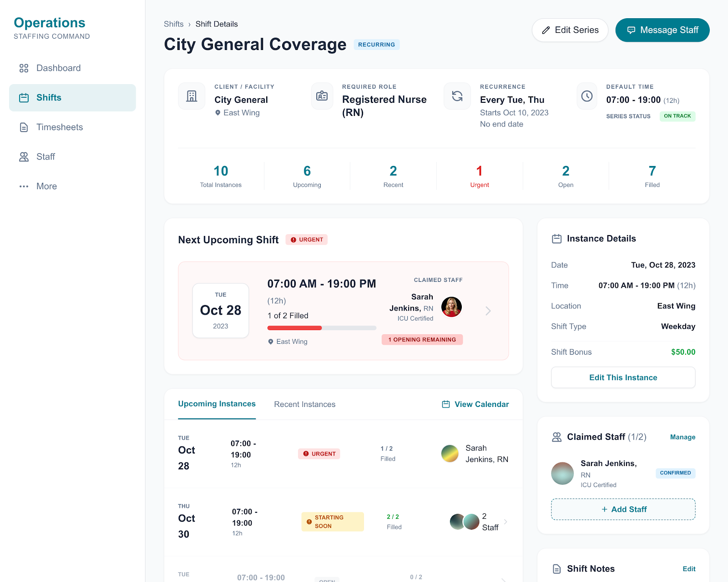728x582 pixels.
Task: Open the Staff section in sidebar
Action: click(72, 157)
